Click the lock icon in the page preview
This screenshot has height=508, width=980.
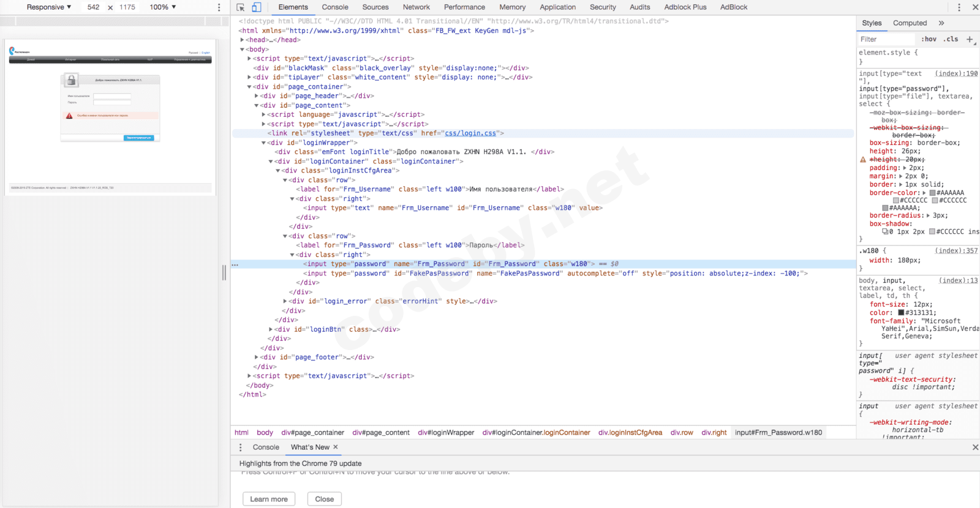point(72,80)
